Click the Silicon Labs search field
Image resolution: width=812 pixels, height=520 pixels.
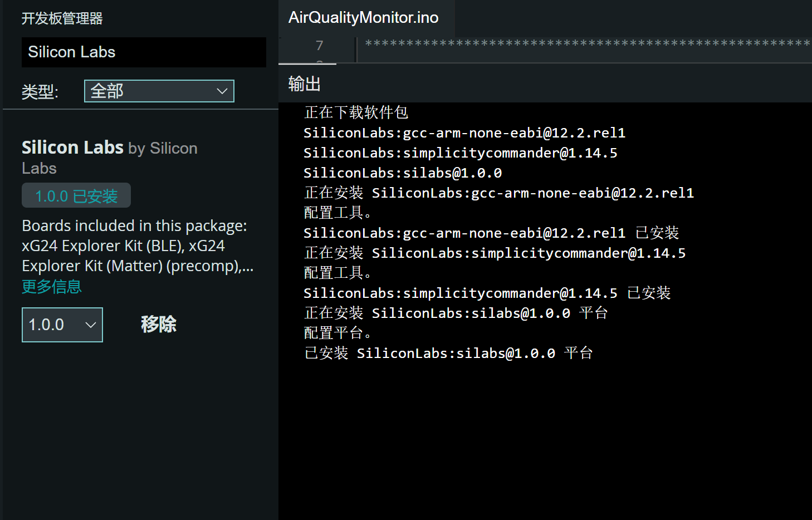[144, 52]
